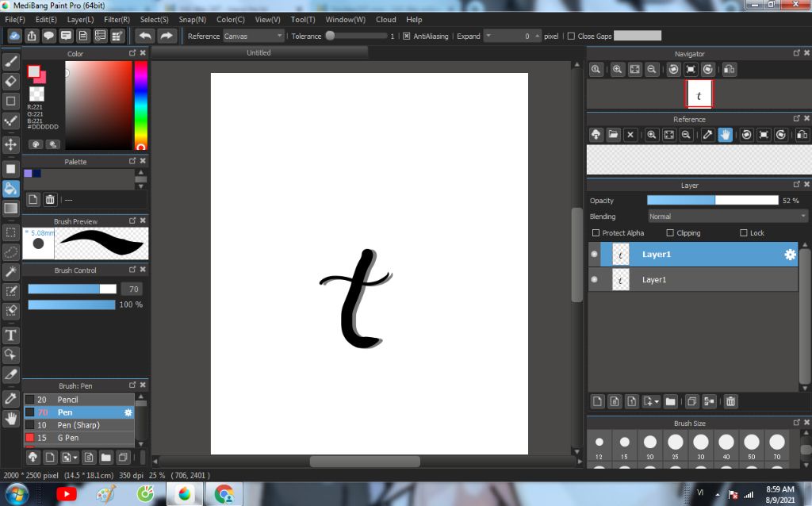This screenshot has width=812, height=506.
Task: Open the Select menu
Action: [155, 20]
